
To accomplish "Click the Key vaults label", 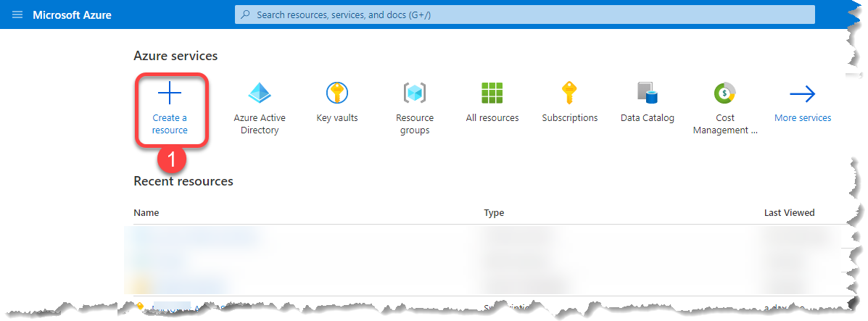I will coord(337,118).
